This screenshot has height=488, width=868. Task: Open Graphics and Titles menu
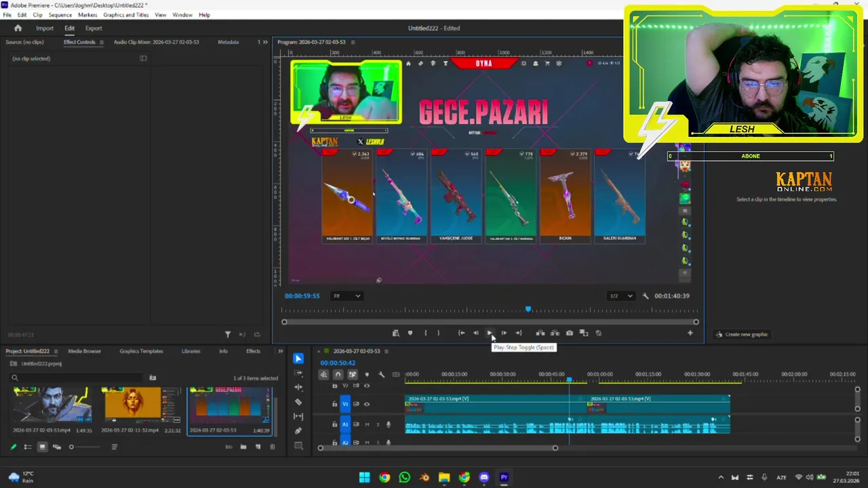click(126, 15)
